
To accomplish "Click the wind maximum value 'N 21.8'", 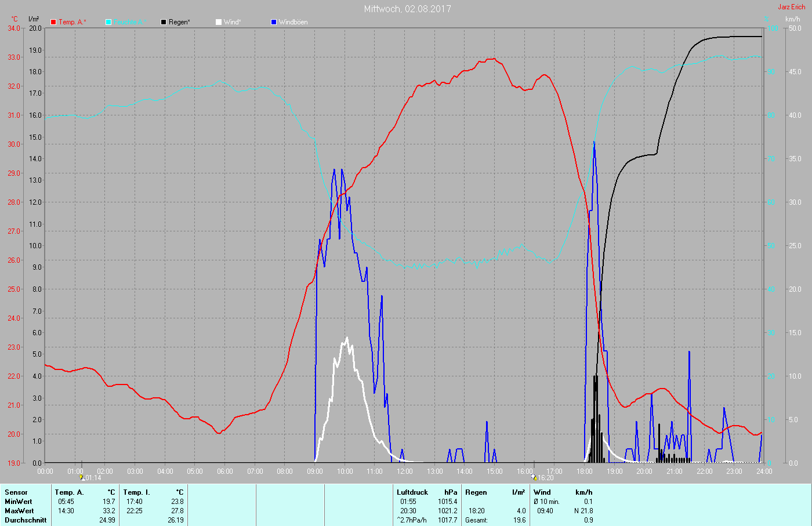I will pos(583,511).
